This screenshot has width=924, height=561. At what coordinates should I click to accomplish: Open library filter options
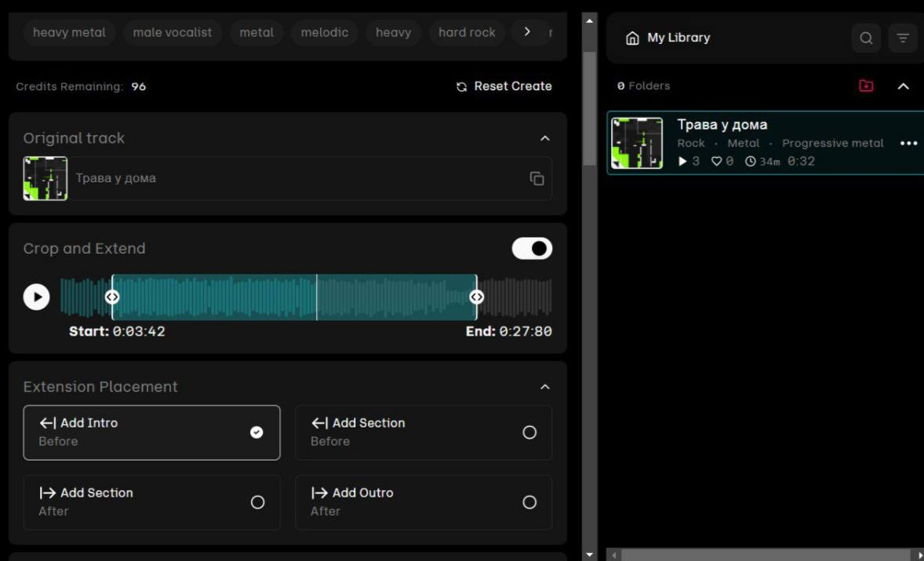click(903, 38)
